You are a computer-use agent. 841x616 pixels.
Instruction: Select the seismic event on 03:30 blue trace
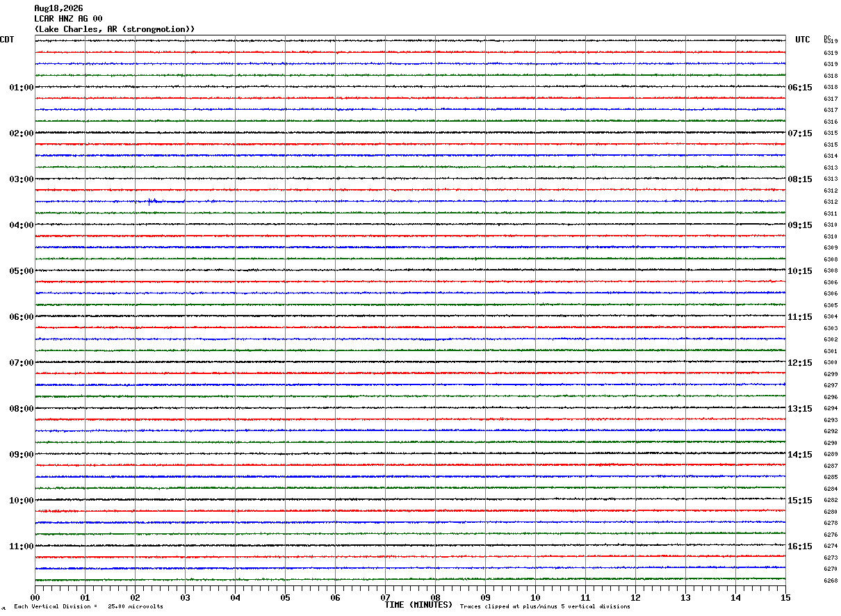point(154,202)
